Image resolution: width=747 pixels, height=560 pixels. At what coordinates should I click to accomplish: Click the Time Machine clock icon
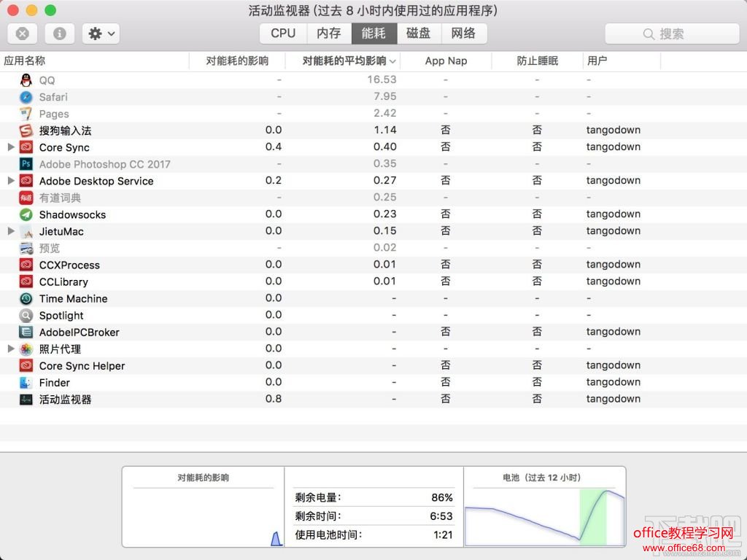click(26, 299)
